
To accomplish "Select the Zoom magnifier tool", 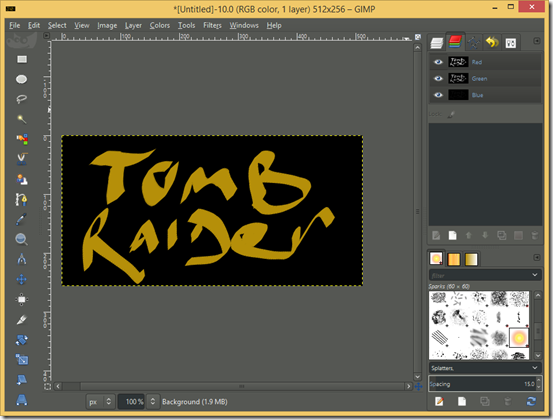I will pos(22,239).
